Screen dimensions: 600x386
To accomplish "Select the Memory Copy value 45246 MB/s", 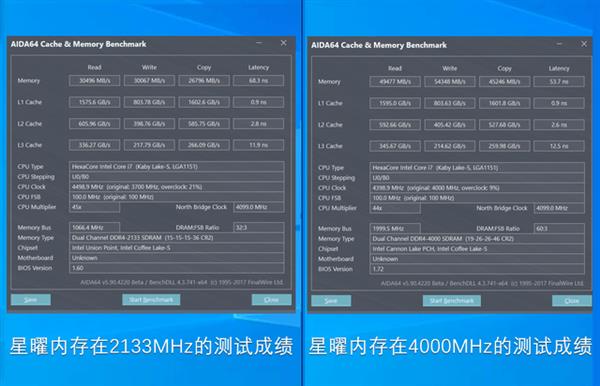I will pyautogui.click(x=504, y=82).
